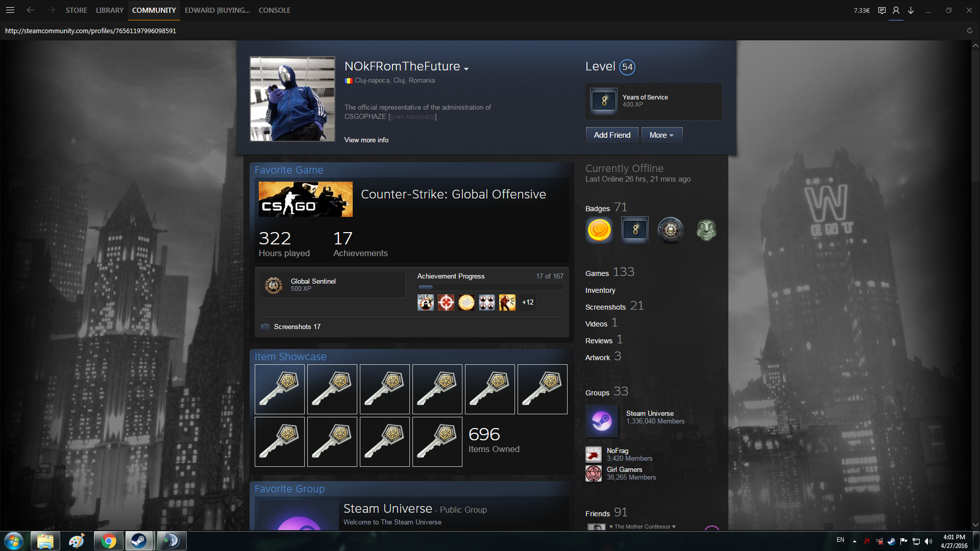Open the Steam Universe group icon
Image resolution: width=980 pixels, height=551 pixels.
pyautogui.click(x=602, y=421)
